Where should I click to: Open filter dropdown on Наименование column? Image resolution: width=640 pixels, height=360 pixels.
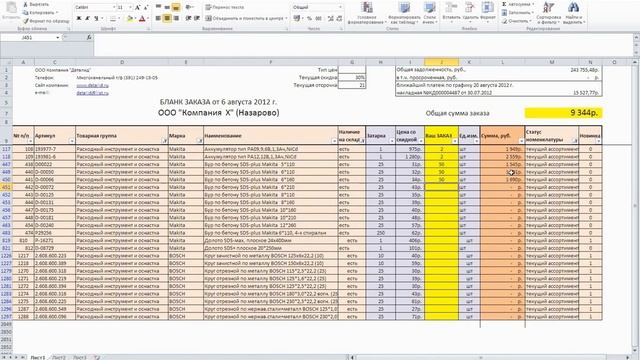pyautogui.click(x=334, y=141)
